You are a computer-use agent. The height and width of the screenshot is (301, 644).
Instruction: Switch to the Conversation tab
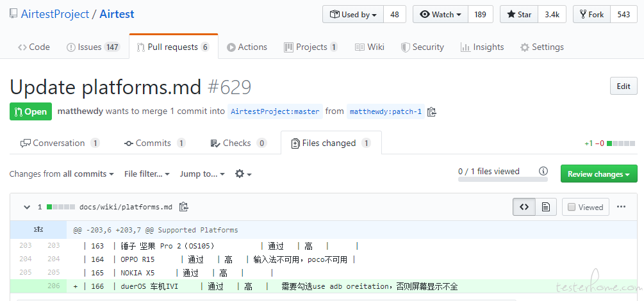point(60,143)
